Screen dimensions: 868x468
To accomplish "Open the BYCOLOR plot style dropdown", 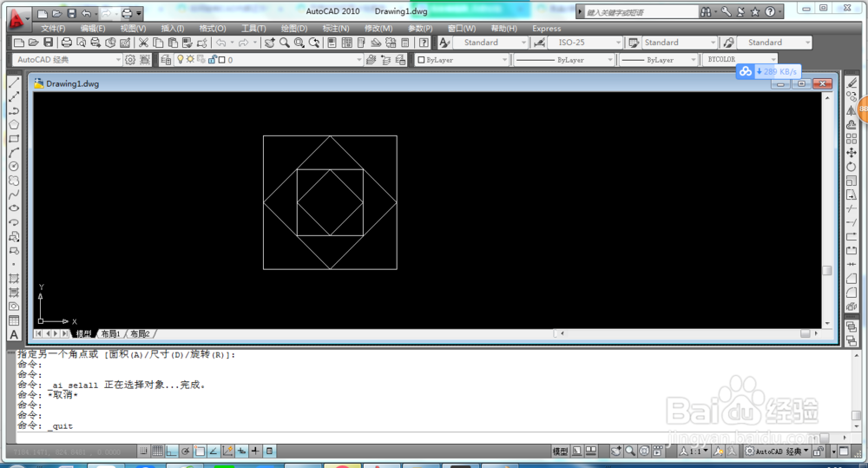I will click(x=740, y=59).
